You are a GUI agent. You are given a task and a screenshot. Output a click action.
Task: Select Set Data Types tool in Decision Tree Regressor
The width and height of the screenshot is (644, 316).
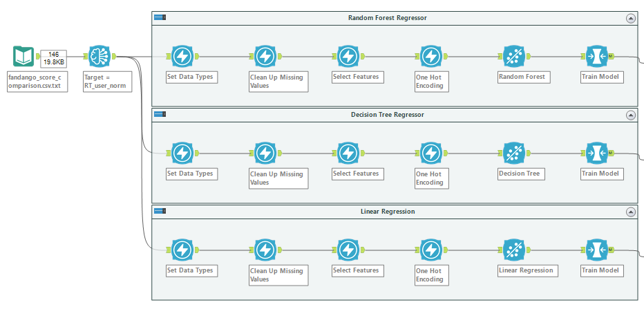182,154
